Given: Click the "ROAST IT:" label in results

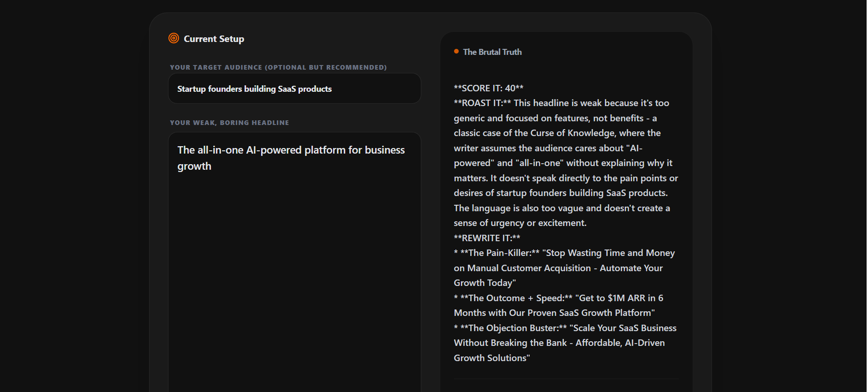Looking at the screenshot, I should click(x=482, y=103).
